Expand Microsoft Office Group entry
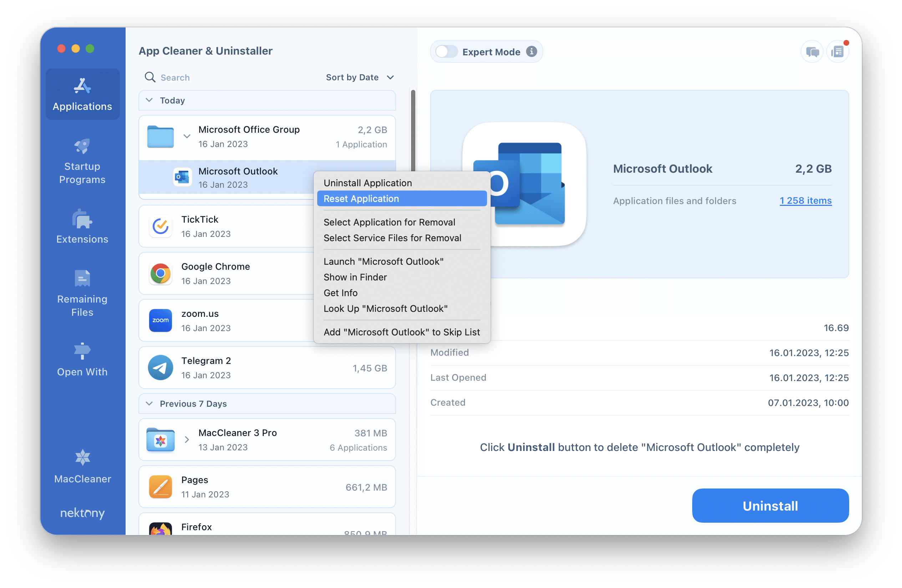The image size is (902, 588). point(186,136)
